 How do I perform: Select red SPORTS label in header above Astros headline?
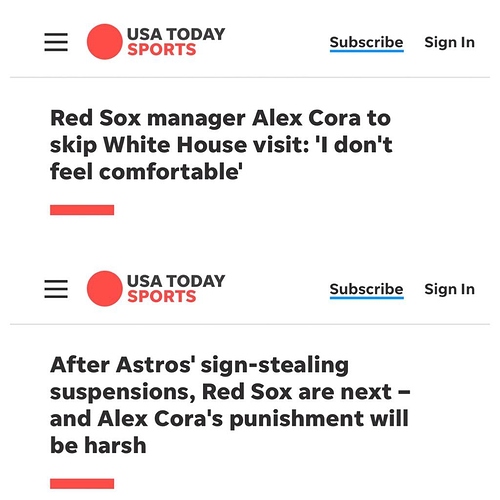click(162, 297)
